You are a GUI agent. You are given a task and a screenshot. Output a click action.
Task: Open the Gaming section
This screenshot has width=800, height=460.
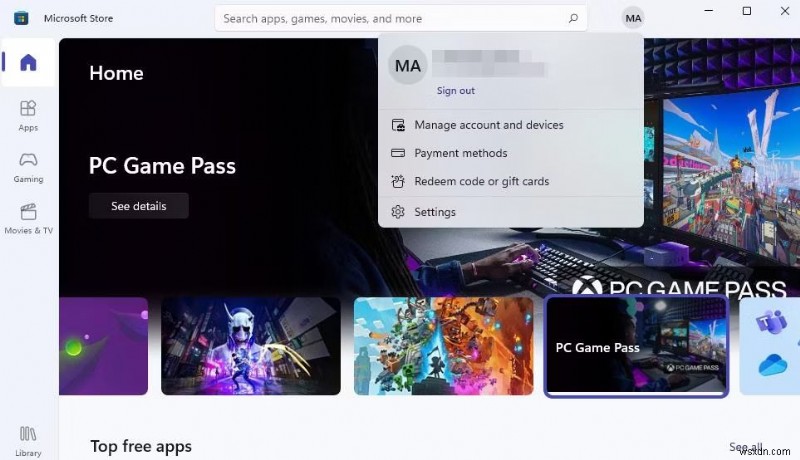(28, 167)
